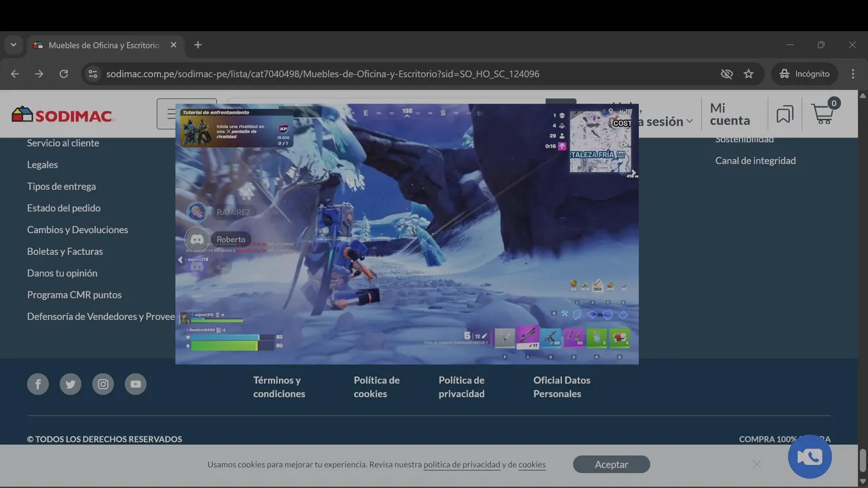This screenshot has width=868, height=488.
Task: Open cookies link in cookie banner
Action: coord(532,465)
